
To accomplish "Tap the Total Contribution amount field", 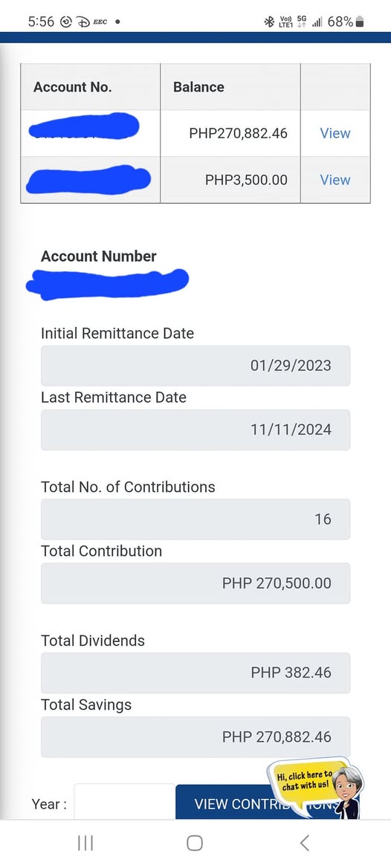I will (195, 583).
